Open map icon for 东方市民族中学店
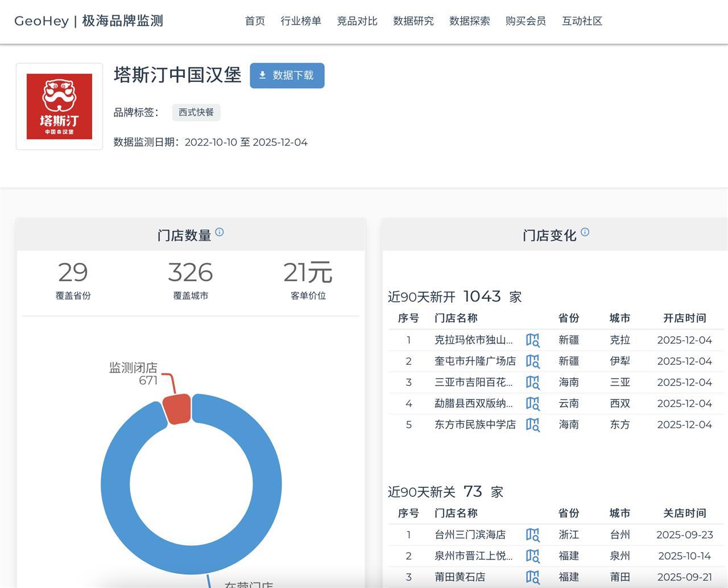This screenshot has width=728, height=588. [x=533, y=424]
